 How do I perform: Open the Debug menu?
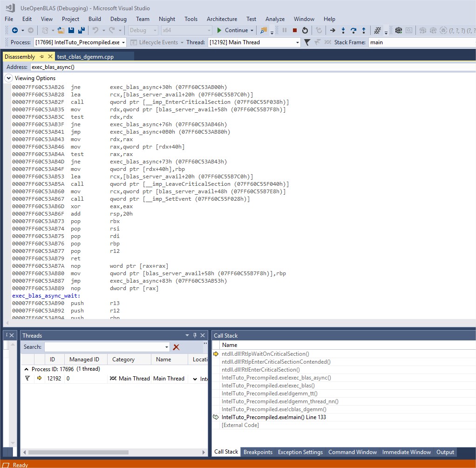point(118,19)
